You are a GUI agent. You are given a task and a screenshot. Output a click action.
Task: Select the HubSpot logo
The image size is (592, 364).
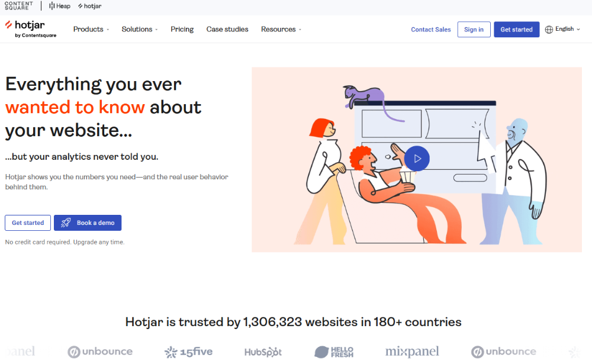point(263,352)
